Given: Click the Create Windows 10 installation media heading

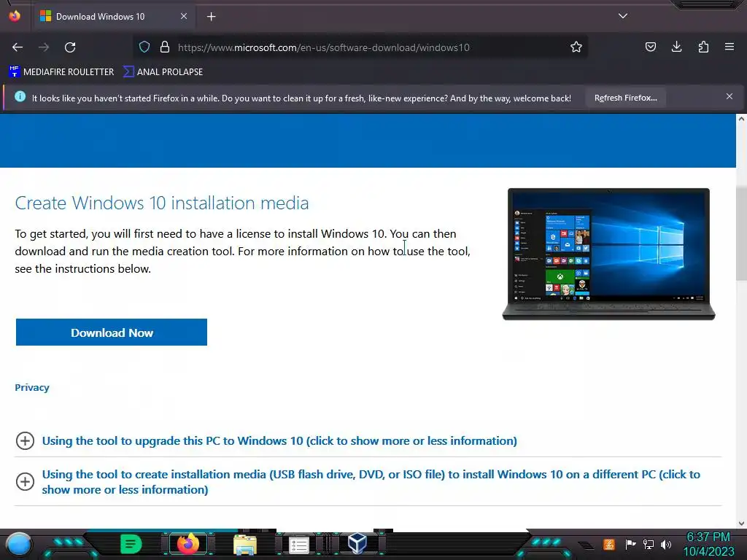Looking at the screenshot, I should point(162,203).
